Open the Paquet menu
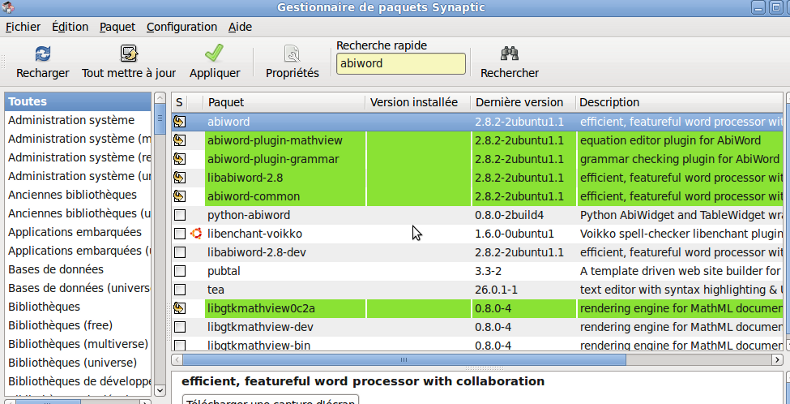The image size is (790, 404). point(117,27)
